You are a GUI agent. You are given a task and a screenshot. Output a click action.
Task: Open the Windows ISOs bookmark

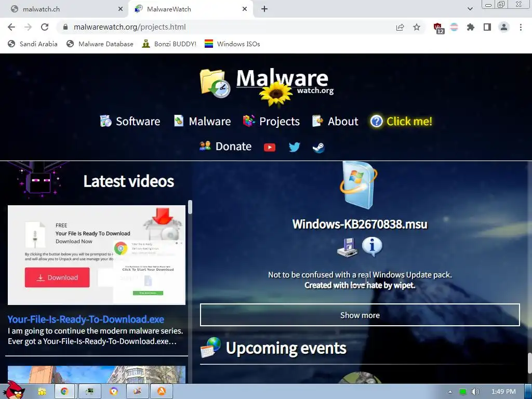coord(232,44)
